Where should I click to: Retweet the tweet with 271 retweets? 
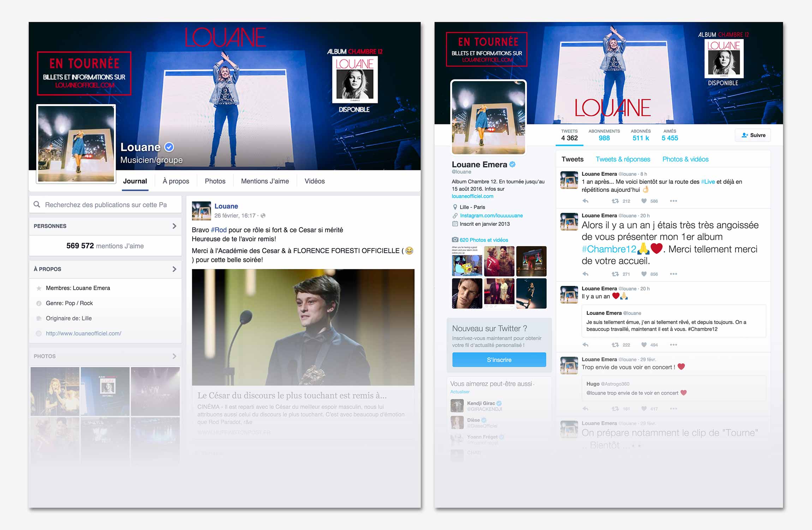click(x=615, y=274)
